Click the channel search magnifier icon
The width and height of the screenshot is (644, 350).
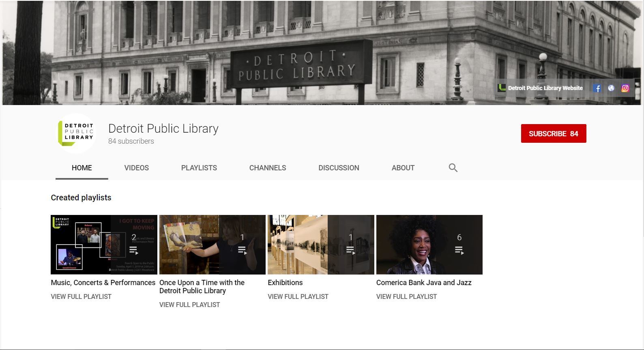coord(453,168)
